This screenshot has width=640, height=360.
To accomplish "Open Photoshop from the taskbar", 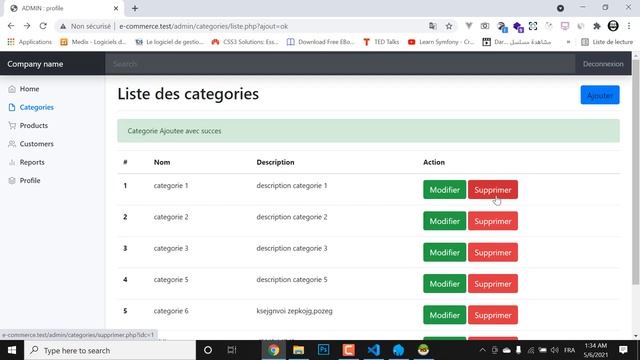I will 323,350.
